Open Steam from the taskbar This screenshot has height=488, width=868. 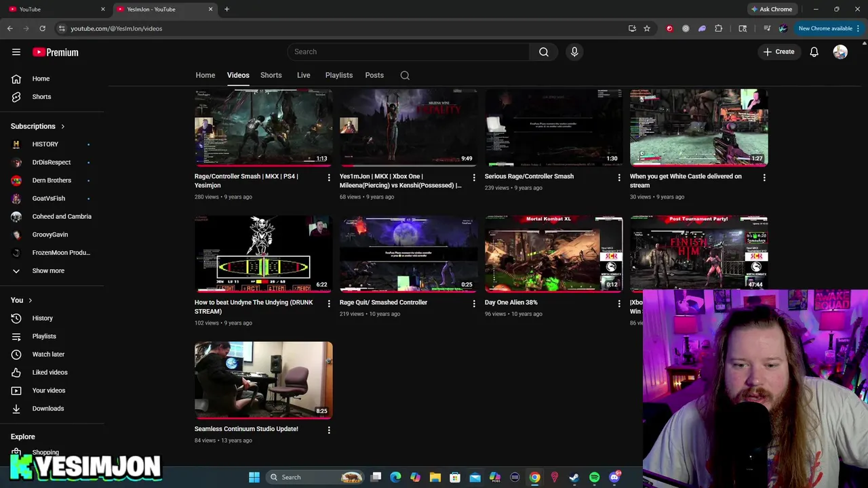tap(574, 477)
